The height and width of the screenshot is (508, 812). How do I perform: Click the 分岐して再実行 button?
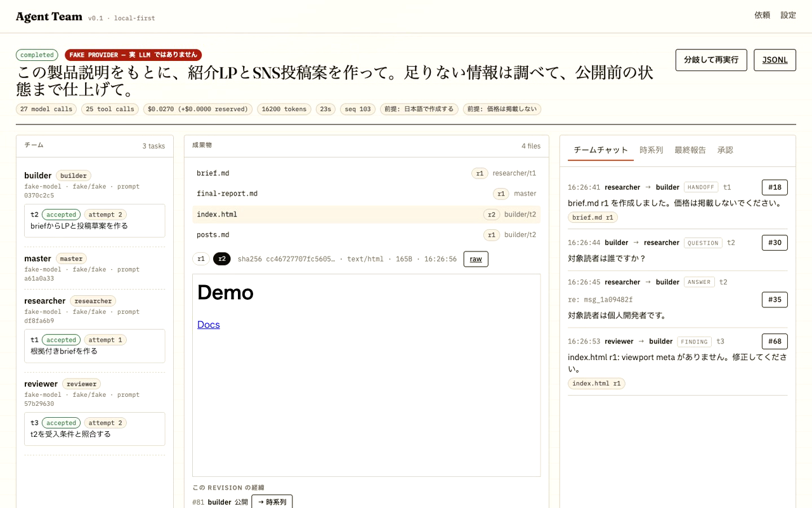[711, 60]
